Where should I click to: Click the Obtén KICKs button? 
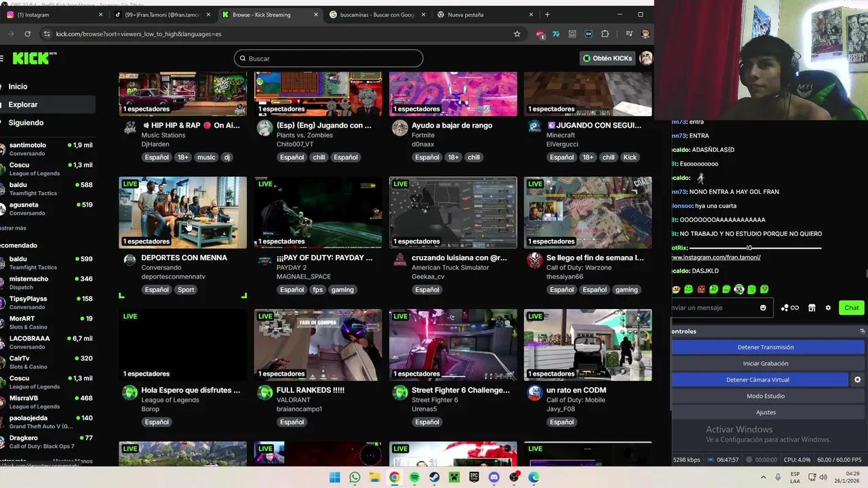tap(608, 58)
